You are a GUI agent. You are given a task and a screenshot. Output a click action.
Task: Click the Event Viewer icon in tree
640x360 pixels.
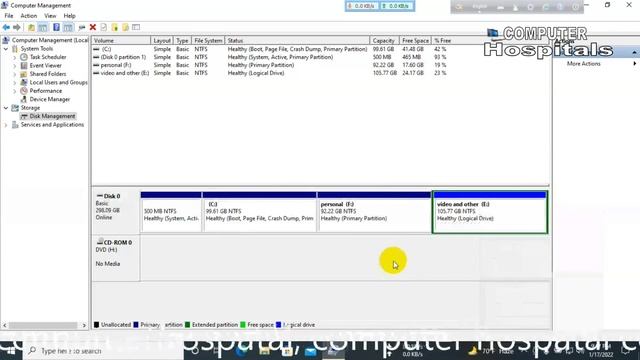coord(24,65)
